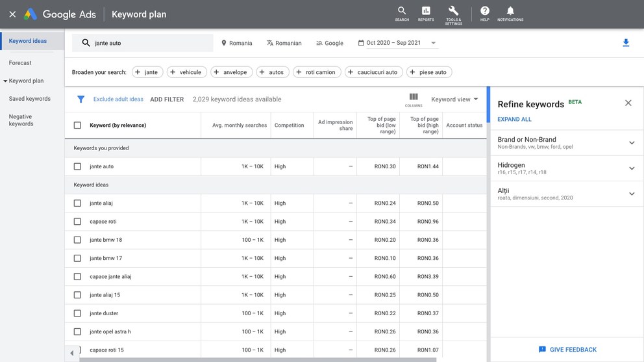The height and width of the screenshot is (362, 644).
Task: Click the calendar date range icon
Action: (x=361, y=43)
